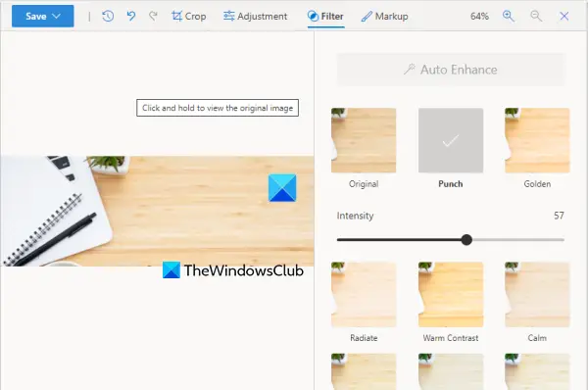Redo the undone edit
Image resolution: width=588 pixels, height=390 pixels.
[153, 16]
